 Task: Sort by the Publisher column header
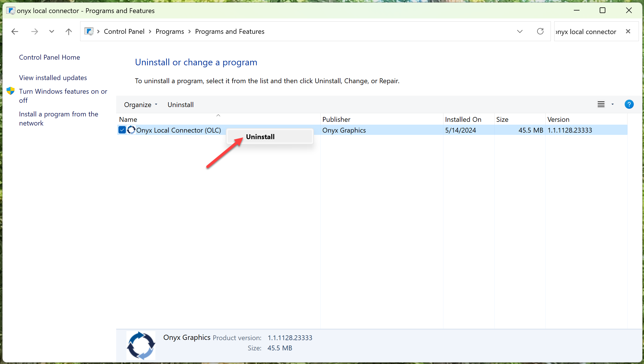coord(382,120)
